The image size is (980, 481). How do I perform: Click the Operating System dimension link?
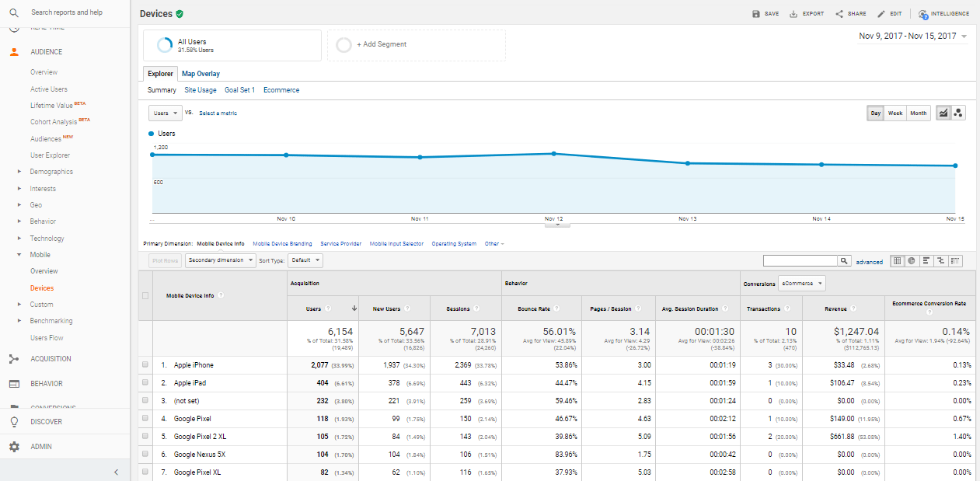click(x=454, y=244)
